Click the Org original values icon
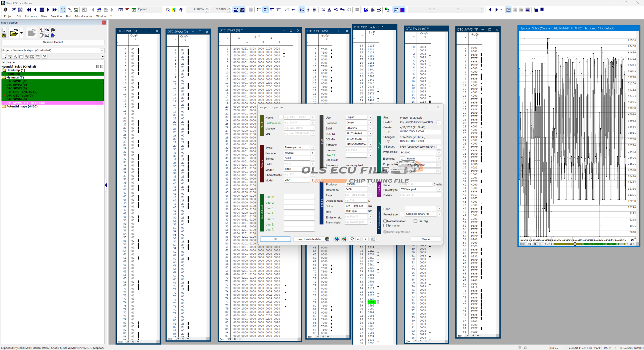Viewport: 644px width, 350px height. (342, 10)
